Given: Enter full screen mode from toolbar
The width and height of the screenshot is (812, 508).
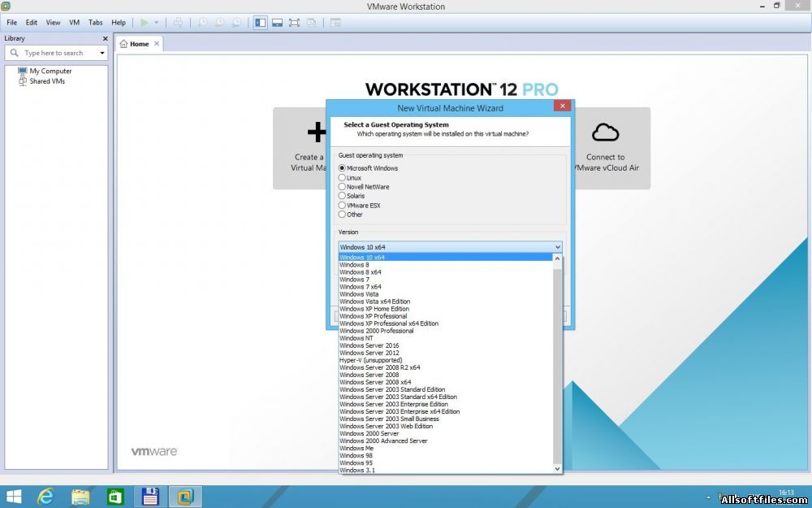Looking at the screenshot, I should point(294,23).
